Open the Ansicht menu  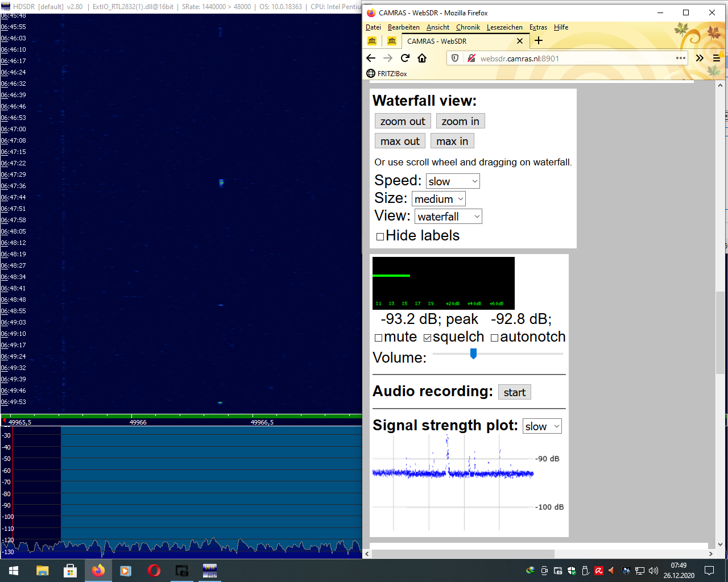(x=438, y=27)
